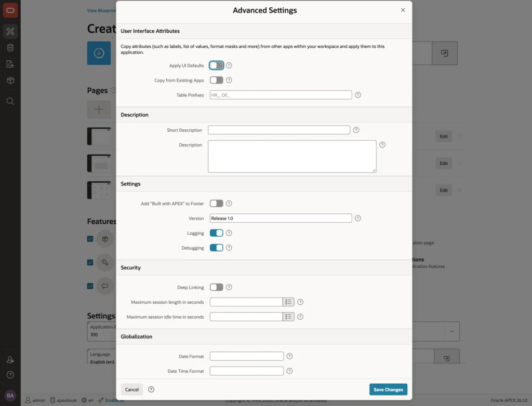The height and width of the screenshot is (406, 532).
Task: Open the Help icon in the sidebar
Action: (10, 375)
